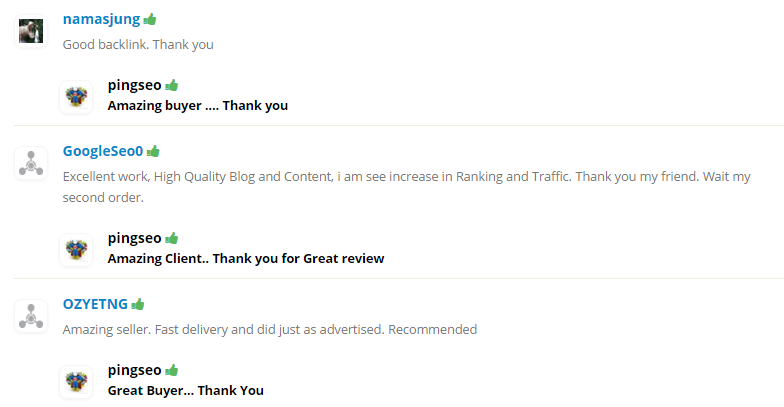Open pingseo link above 'Amazing Client' reply

(x=135, y=238)
